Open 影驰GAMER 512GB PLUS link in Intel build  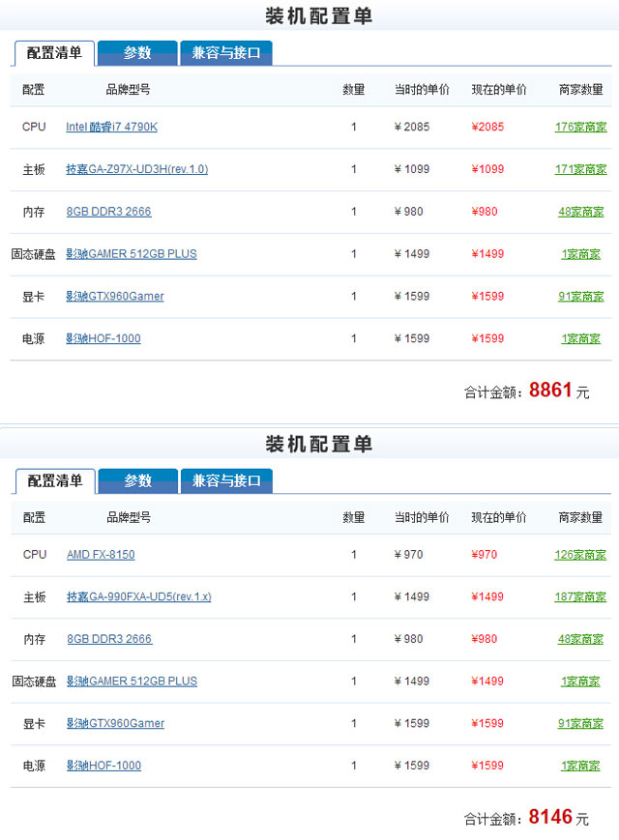(x=132, y=254)
